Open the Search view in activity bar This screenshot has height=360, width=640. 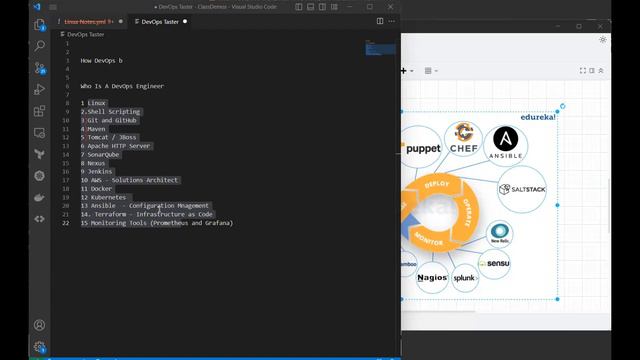tap(40, 46)
